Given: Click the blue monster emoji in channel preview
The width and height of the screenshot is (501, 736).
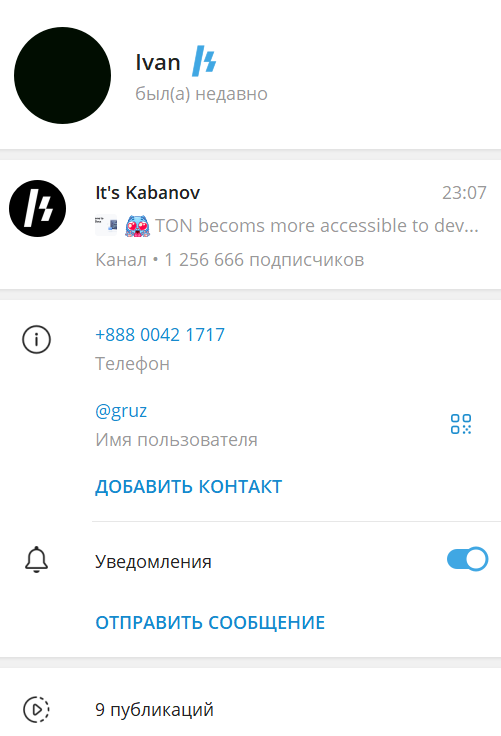Looking at the screenshot, I should [137, 226].
